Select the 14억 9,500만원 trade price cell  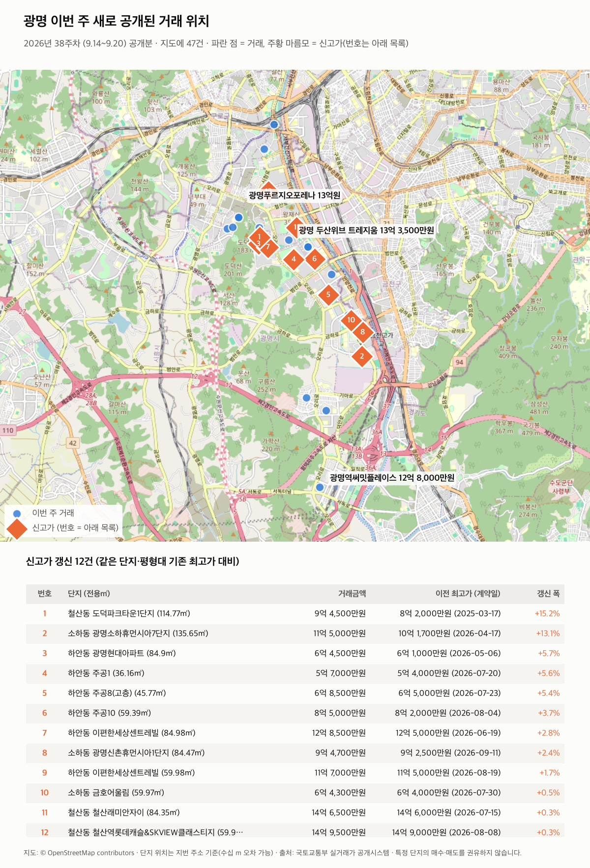[x=339, y=833]
